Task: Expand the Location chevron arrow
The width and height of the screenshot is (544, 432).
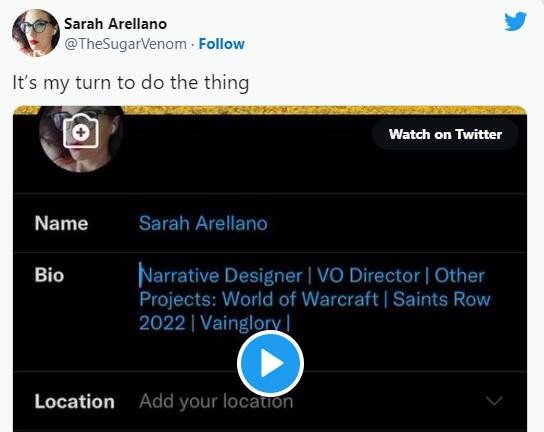Action: tap(494, 401)
